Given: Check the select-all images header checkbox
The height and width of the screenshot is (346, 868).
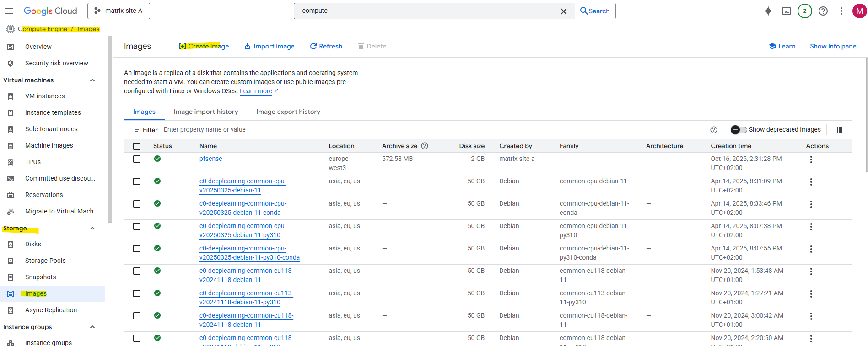Looking at the screenshot, I should point(137,146).
